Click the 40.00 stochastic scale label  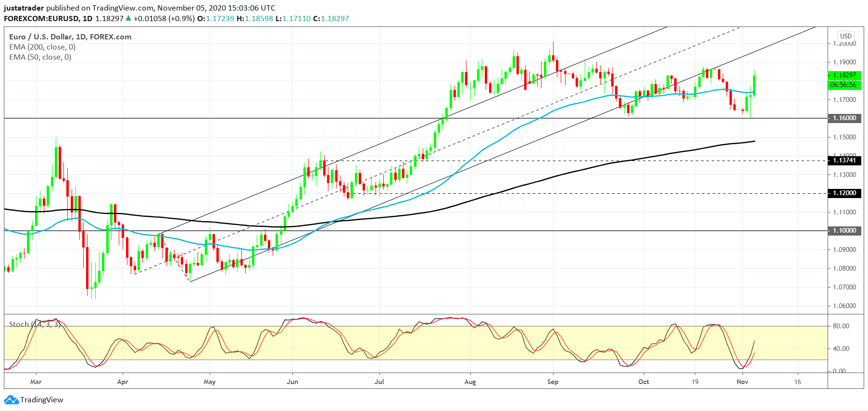tap(841, 349)
